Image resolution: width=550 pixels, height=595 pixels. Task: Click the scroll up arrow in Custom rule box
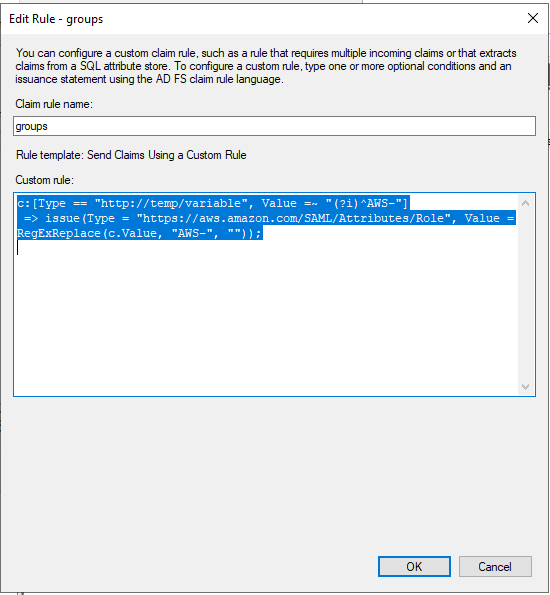[x=525, y=203]
